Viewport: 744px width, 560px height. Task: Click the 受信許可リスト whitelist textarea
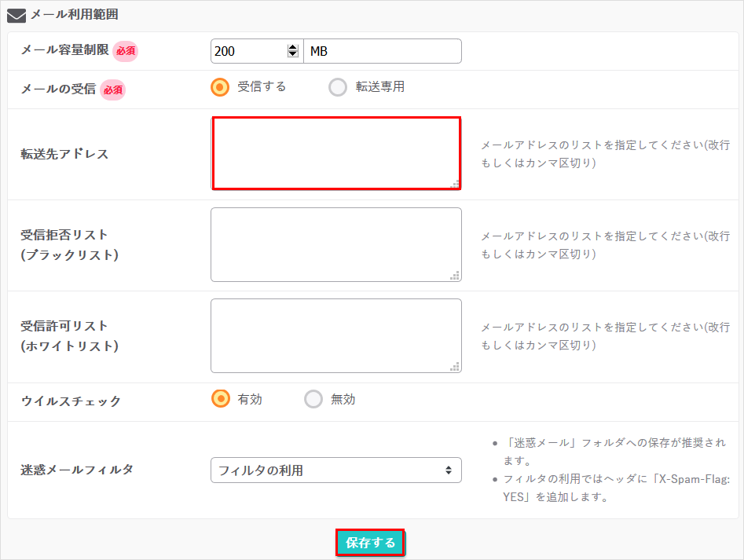pyautogui.click(x=336, y=335)
